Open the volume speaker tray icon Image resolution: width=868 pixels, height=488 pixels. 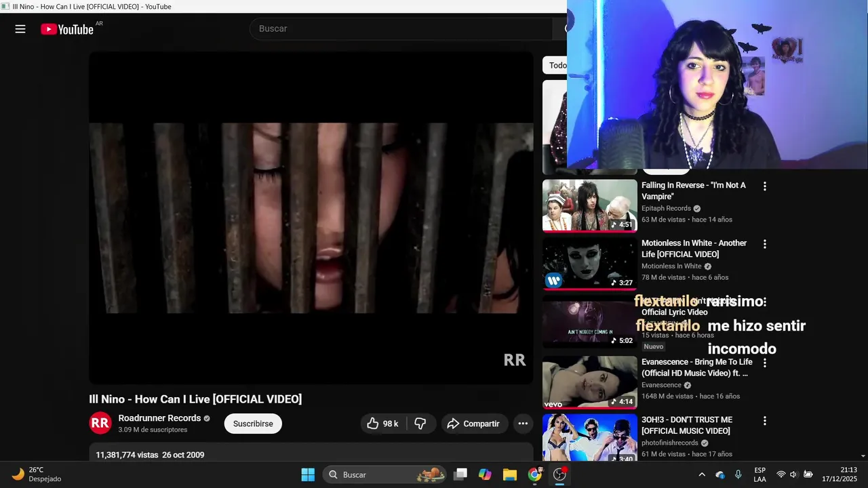pyautogui.click(x=794, y=474)
